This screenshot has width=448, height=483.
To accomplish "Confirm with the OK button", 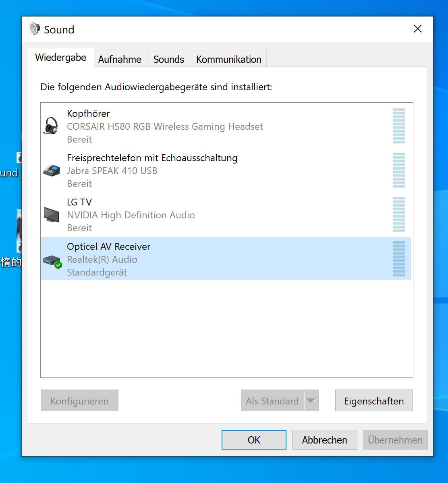I will click(x=254, y=440).
